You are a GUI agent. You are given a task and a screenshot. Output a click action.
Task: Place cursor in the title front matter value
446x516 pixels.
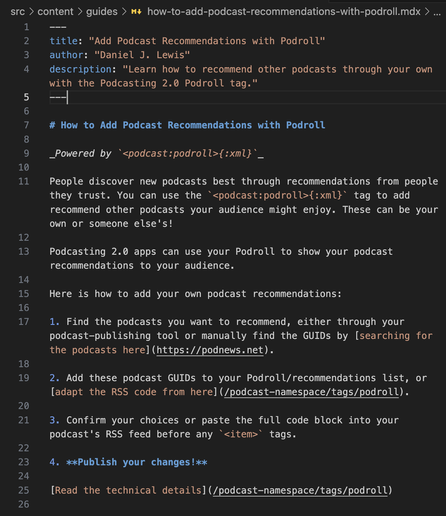pyautogui.click(x=207, y=41)
